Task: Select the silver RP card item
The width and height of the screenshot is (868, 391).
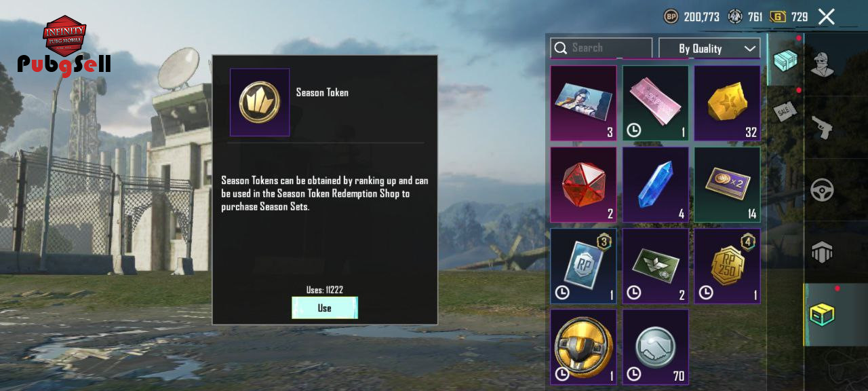Action: pos(583,266)
